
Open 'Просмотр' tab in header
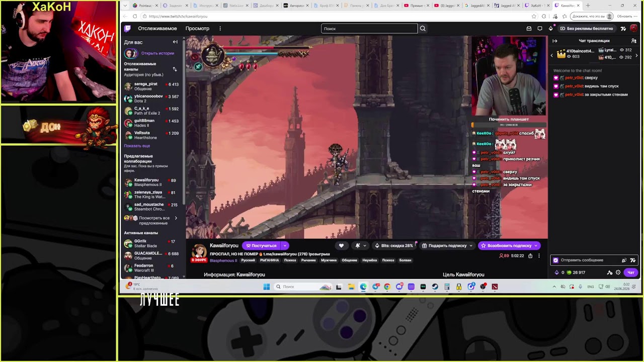(x=197, y=29)
